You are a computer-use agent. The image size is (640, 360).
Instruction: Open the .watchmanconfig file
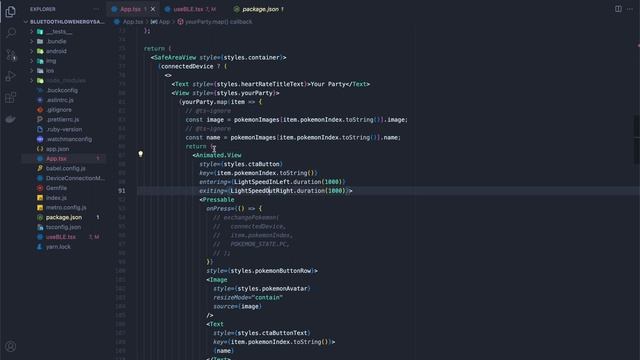tap(69, 139)
